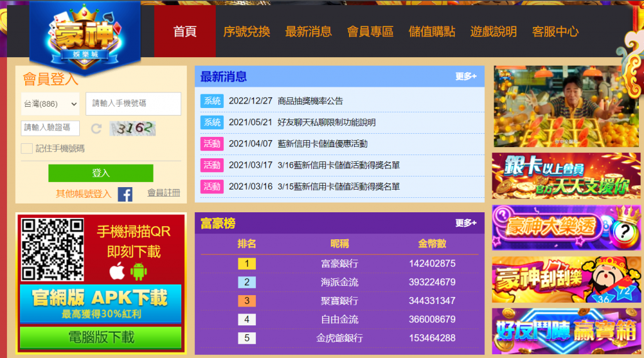Expand 更多+ in 最新消息 panel
644x358 pixels.
pos(466,76)
